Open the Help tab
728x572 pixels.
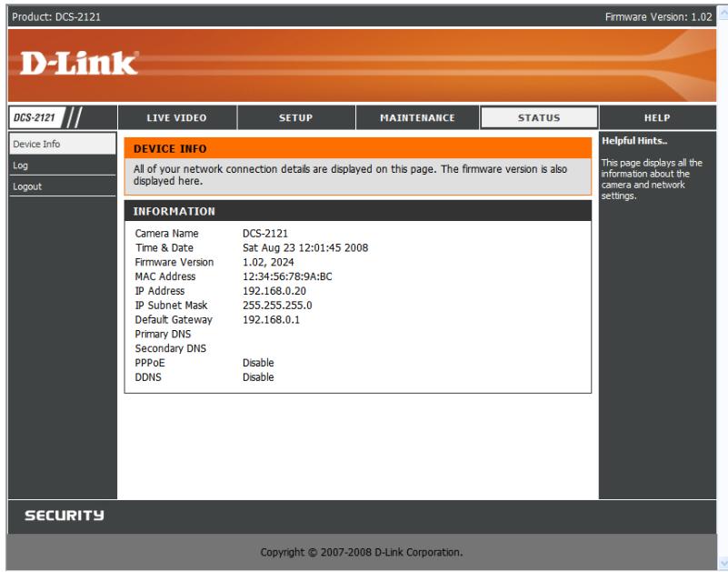[x=657, y=117]
